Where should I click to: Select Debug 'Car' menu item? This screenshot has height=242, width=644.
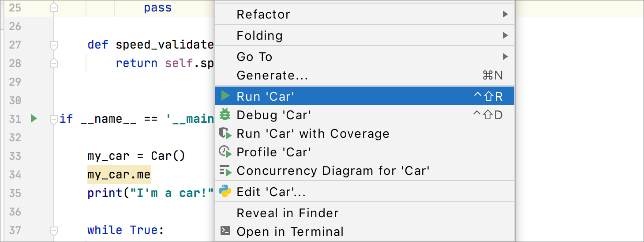click(x=365, y=115)
